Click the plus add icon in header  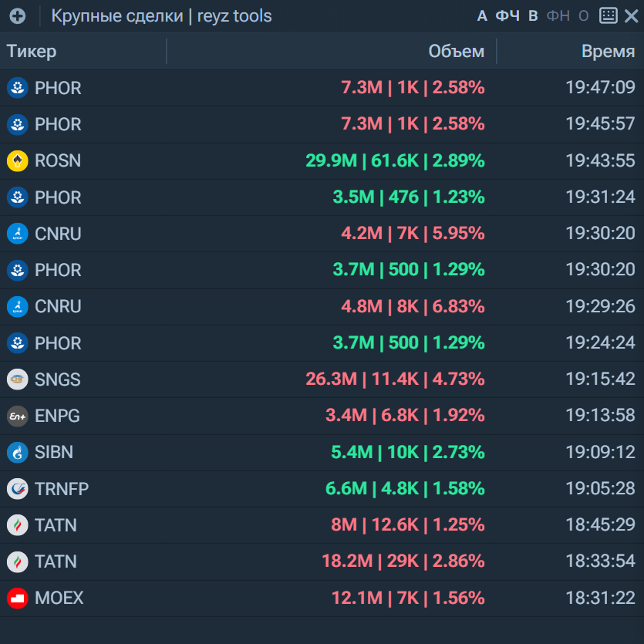(17, 16)
